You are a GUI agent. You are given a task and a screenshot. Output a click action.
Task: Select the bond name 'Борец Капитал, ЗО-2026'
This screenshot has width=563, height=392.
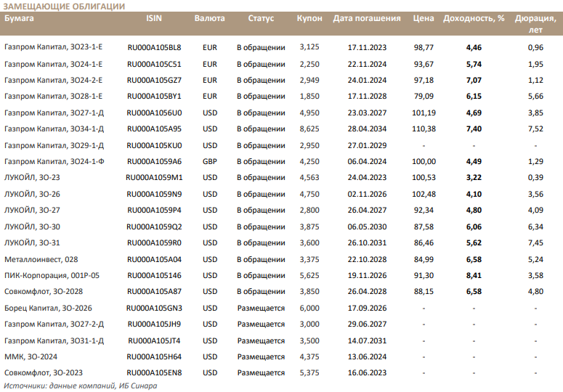(x=48, y=309)
